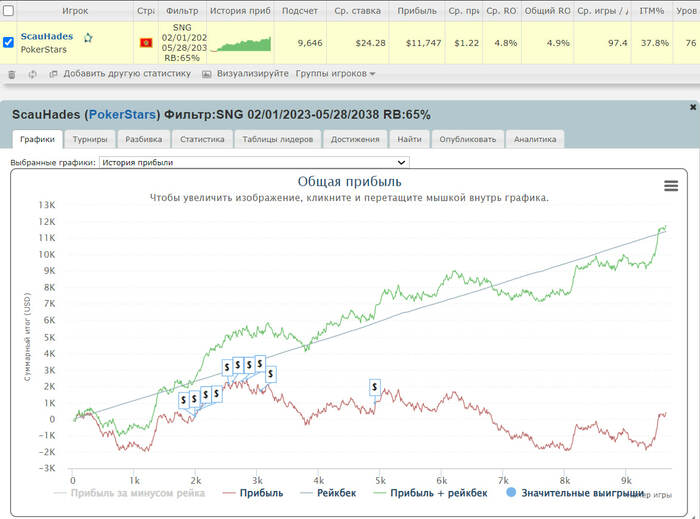The height and width of the screenshot is (519, 700).
Task: Uncheck the ScauHades player row checkbox
Action: point(9,43)
